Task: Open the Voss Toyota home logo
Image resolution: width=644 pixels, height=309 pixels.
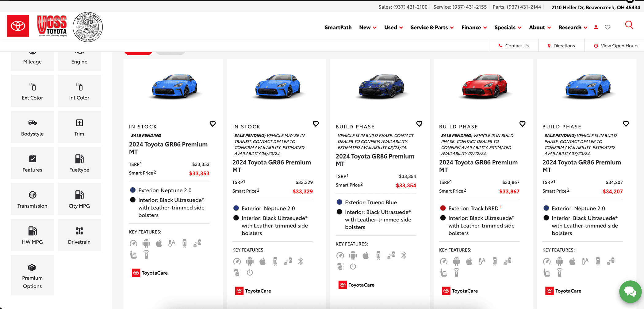Action: [52, 26]
